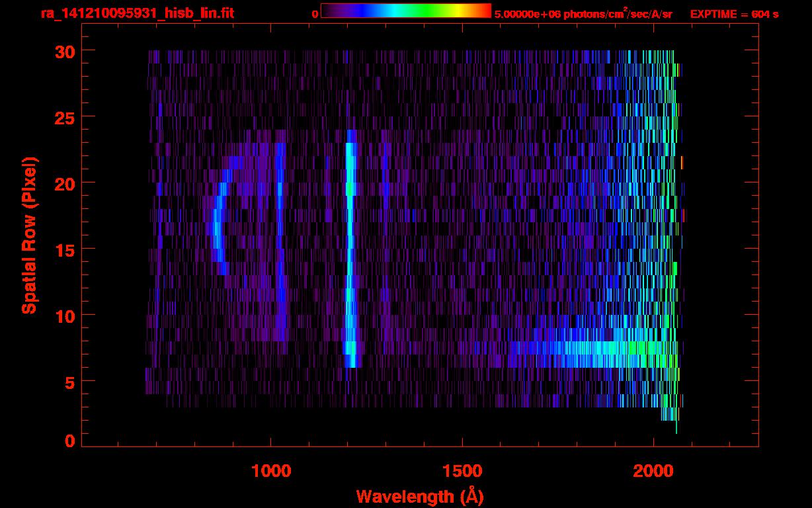Select the EXPTIME = 604 s text
This screenshot has width=812, height=508.
(x=734, y=14)
